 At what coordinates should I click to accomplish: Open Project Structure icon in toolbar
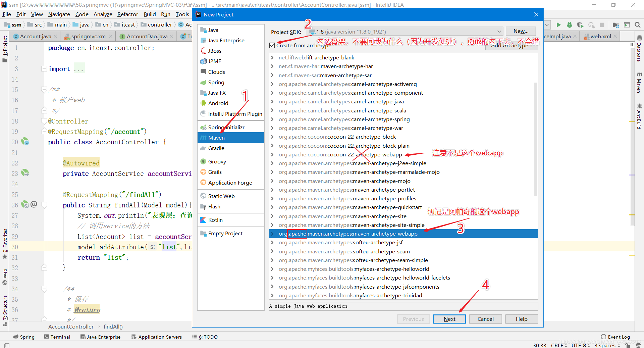click(615, 25)
